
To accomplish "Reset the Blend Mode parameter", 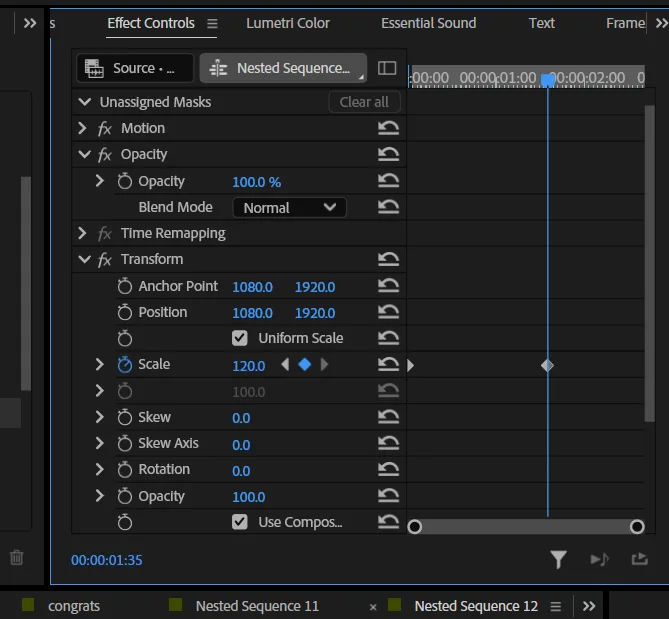I will (388, 207).
